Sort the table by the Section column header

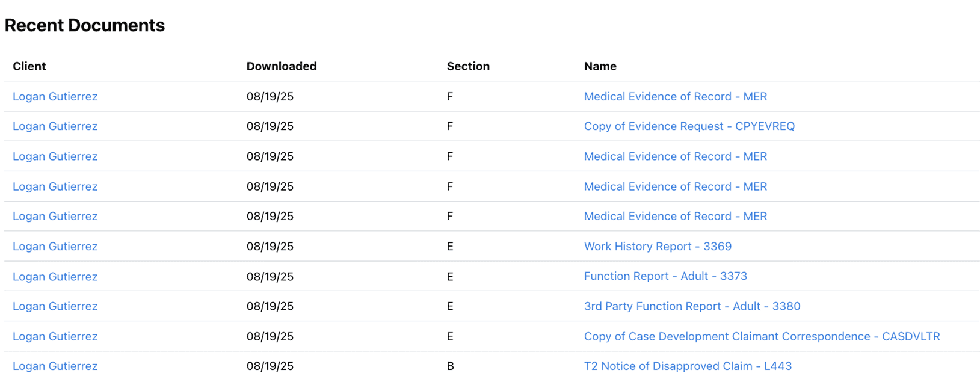click(468, 66)
